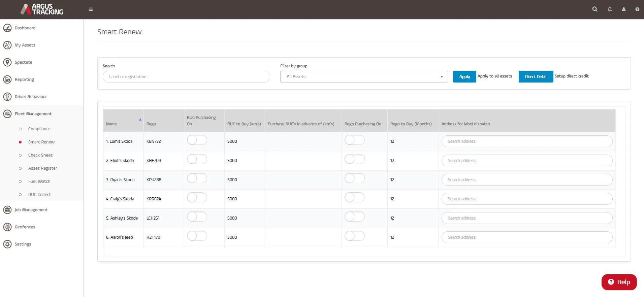Image resolution: width=644 pixels, height=297 pixels.
Task: Open Geofences sidebar icon
Action: coord(7,227)
